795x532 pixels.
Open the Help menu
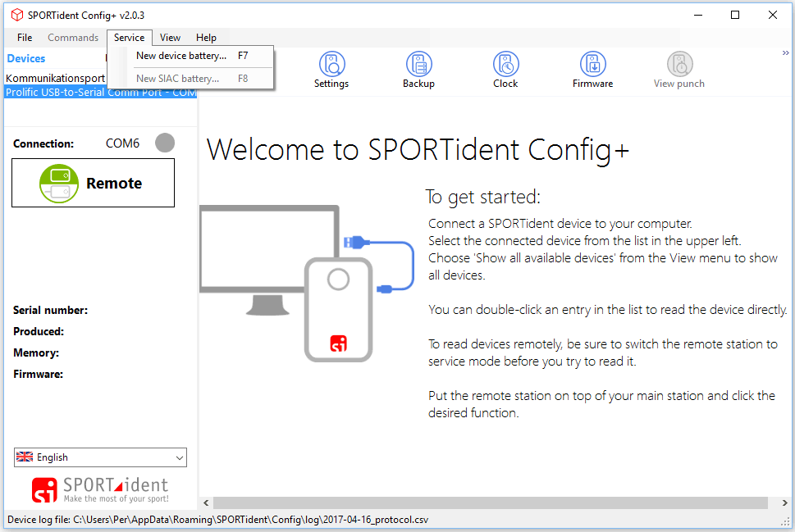207,38
